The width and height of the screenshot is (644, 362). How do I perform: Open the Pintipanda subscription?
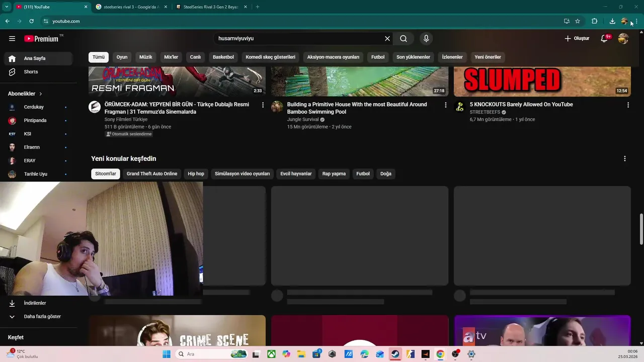(x=37, y=121)
